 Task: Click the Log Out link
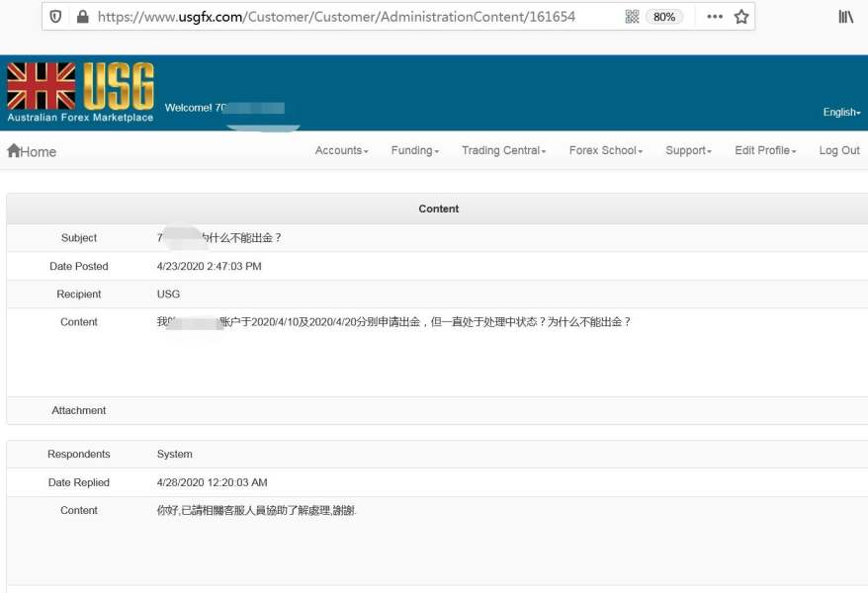838,150
